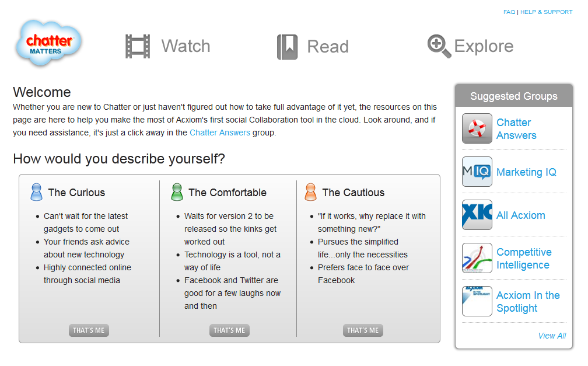Viewport: 588px width, 366px height.
Task: Click the All Acxiom group logo icon
Action: (477, 215)
